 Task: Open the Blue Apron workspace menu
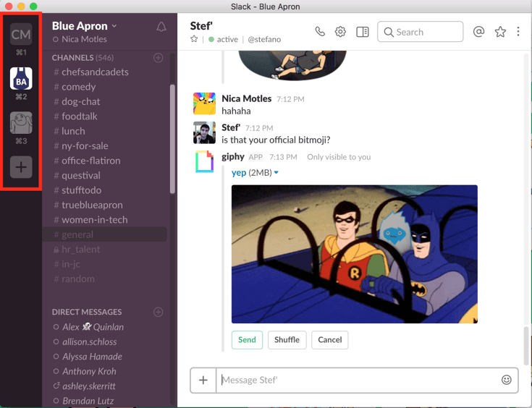(x=84, y=26)
